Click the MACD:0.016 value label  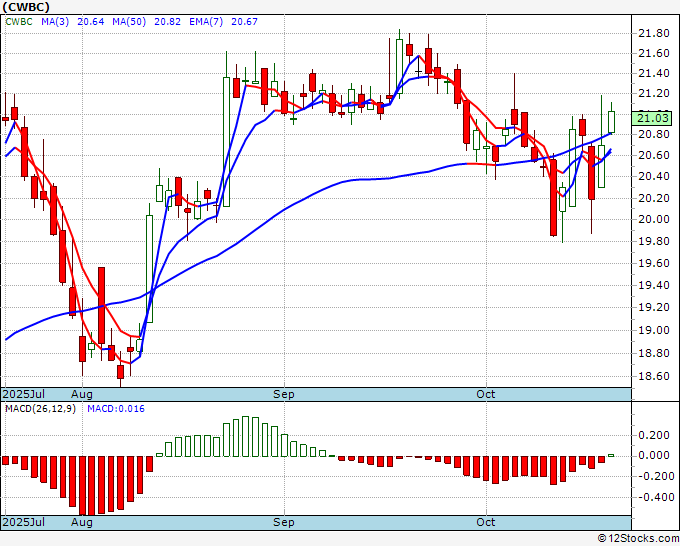[116, 410]
